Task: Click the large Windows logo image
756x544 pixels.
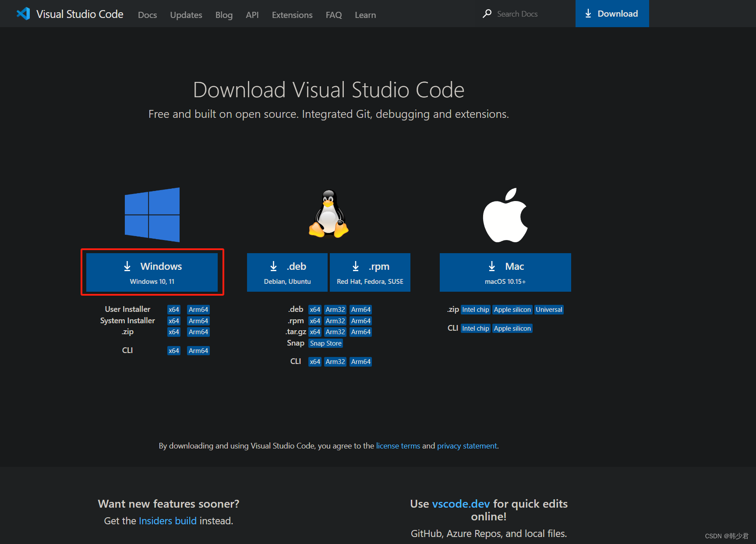Action: (x=152, y=215)
